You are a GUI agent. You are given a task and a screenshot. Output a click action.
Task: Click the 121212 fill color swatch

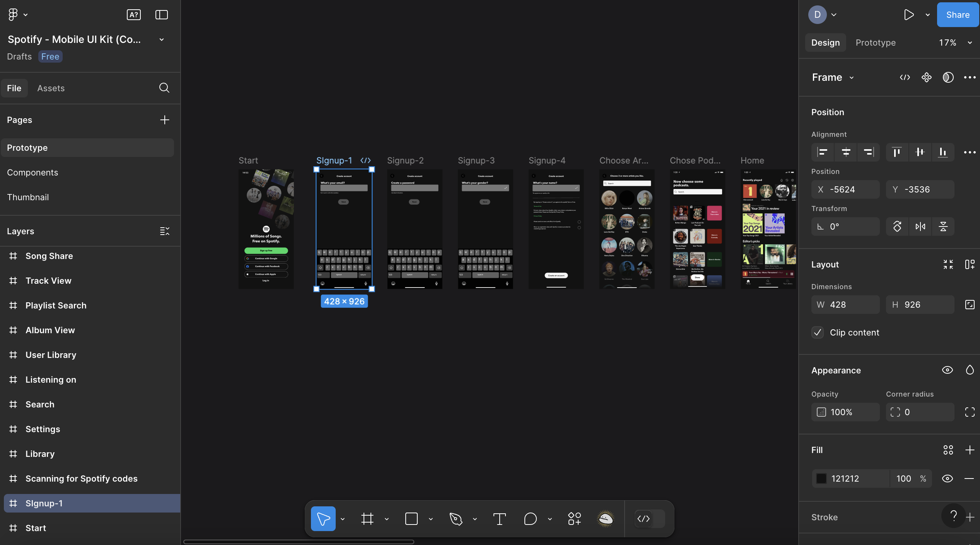tap(821, 479)
